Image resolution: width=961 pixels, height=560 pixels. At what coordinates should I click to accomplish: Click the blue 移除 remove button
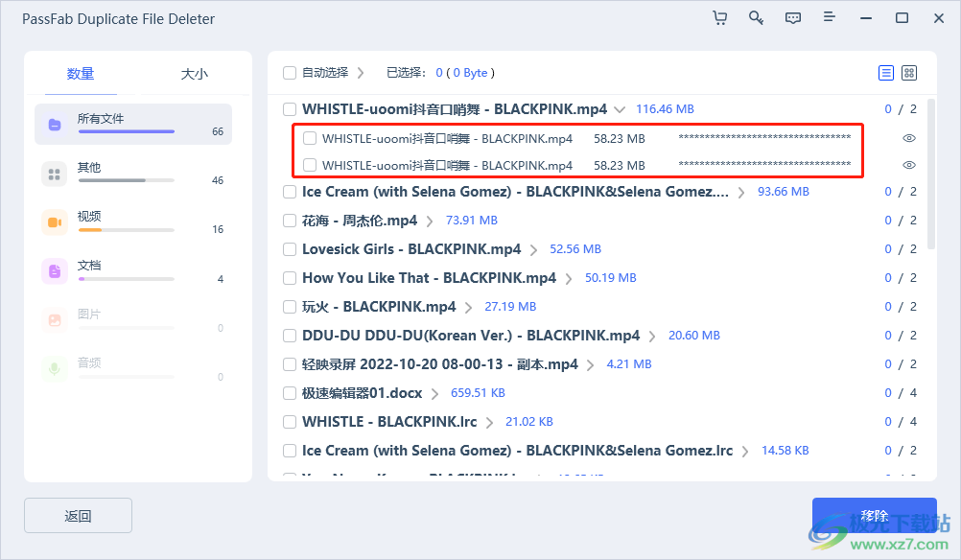(875, 516)
